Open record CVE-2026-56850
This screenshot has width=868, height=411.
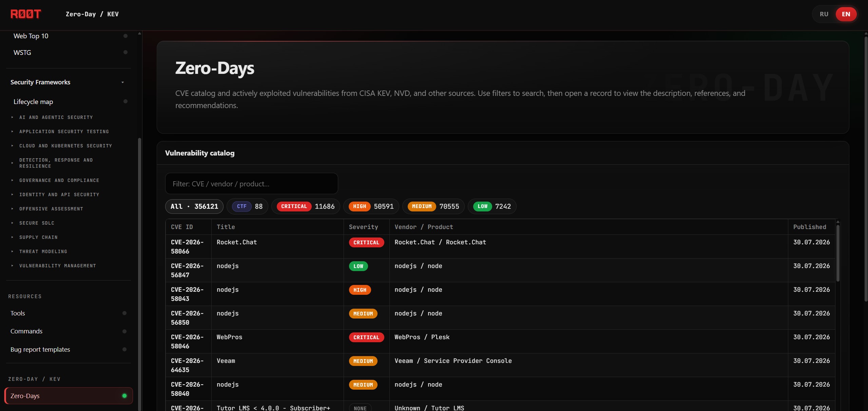click(187, 318)
